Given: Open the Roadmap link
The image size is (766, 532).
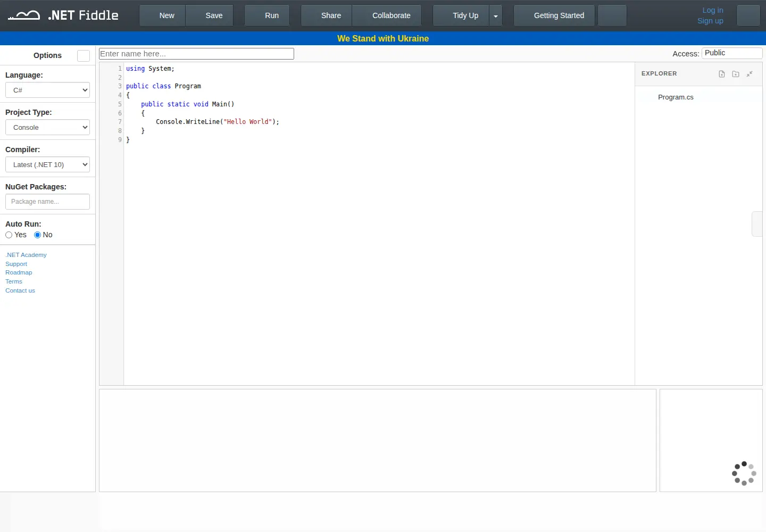Looking at the screenshot, I should coord(19,272).
